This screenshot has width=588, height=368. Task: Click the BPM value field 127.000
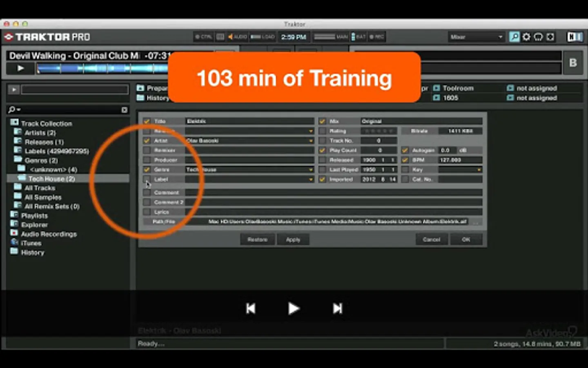tap(460, 160)
